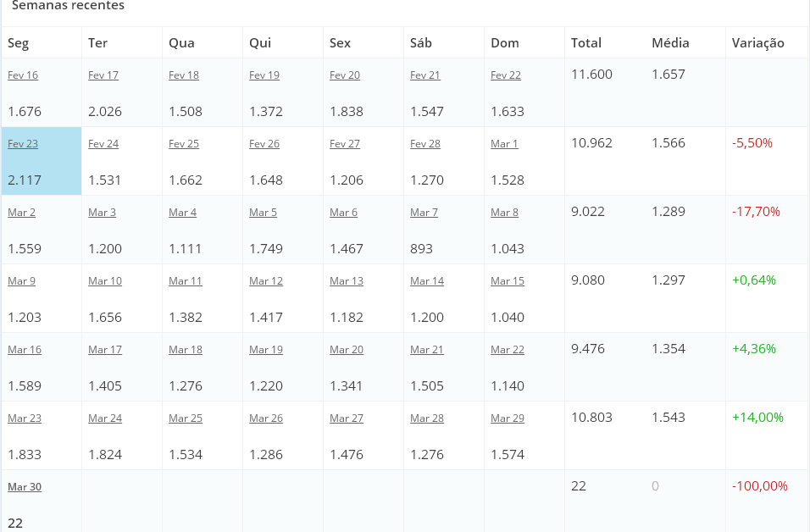Viewport: 810px width, 532px height.
Task: Click the highlighted Fev 23 link
Action: tap(23, 143)
